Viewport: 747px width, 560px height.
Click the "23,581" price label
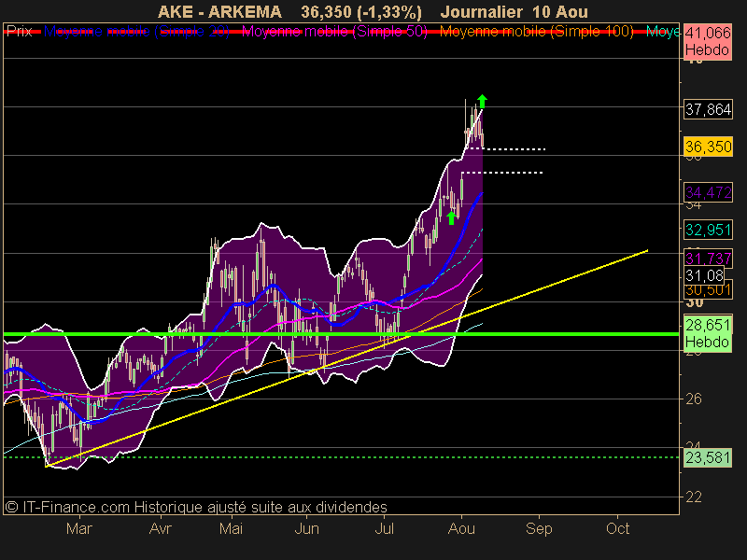coord(708,457)
